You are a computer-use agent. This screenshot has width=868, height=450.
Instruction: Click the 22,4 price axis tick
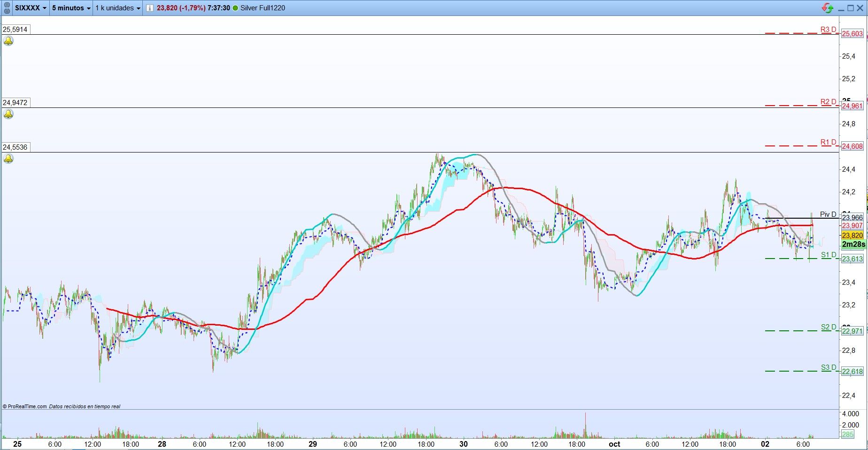[849, 396]
